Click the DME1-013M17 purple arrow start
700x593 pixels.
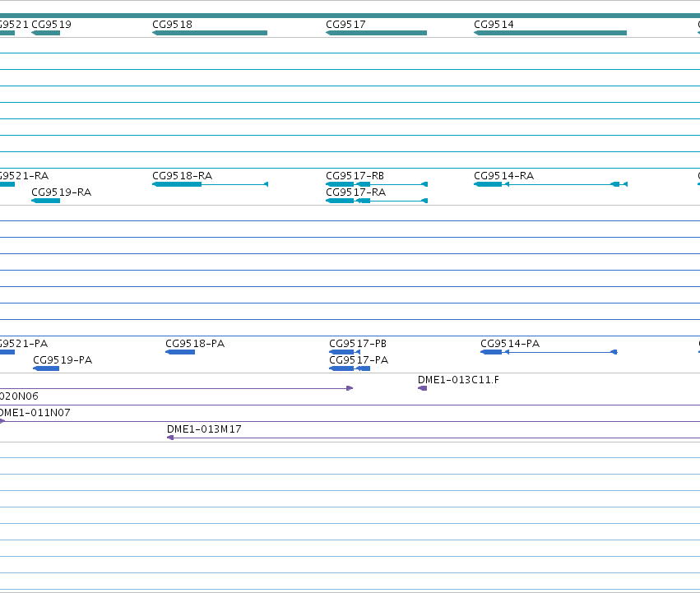tap(170, 438)
